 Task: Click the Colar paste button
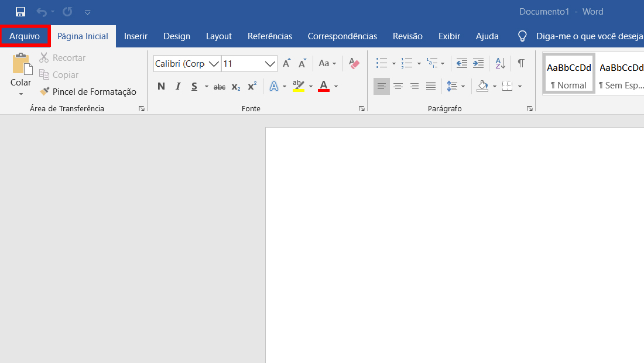coord(21,74)
